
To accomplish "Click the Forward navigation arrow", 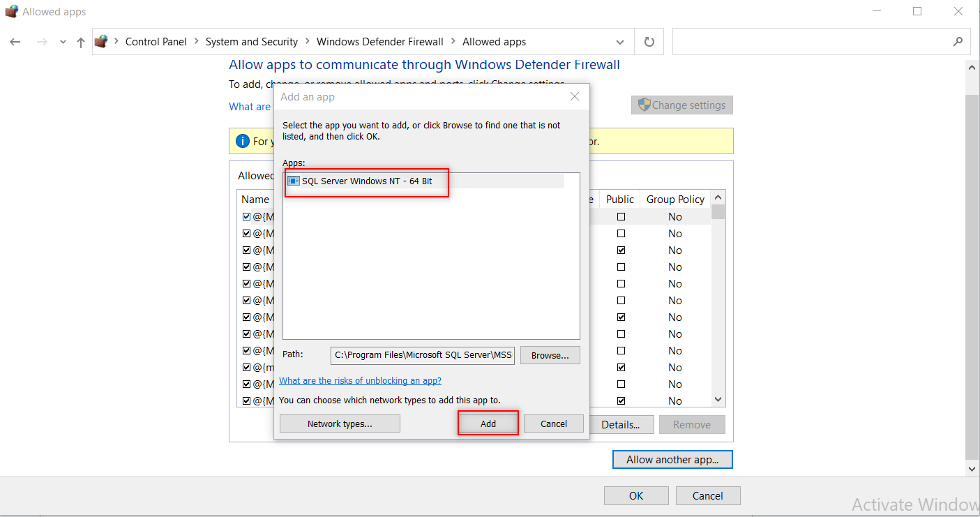I will pyautogui.click(x=42, y=42).
